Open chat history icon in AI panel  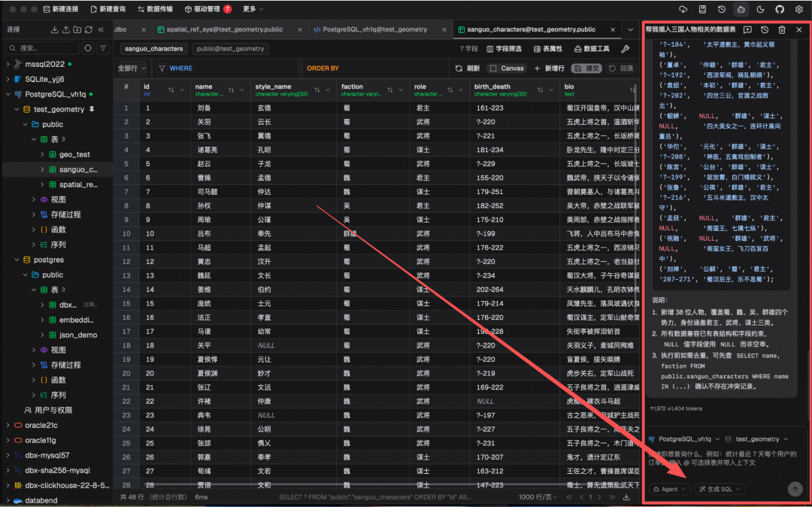[x=765, y=29]
